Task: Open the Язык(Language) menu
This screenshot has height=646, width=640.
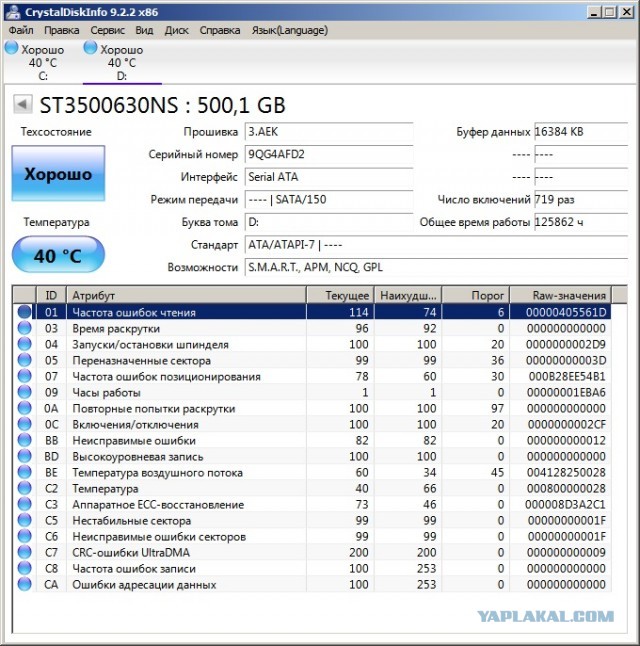Action: (290, 30)
